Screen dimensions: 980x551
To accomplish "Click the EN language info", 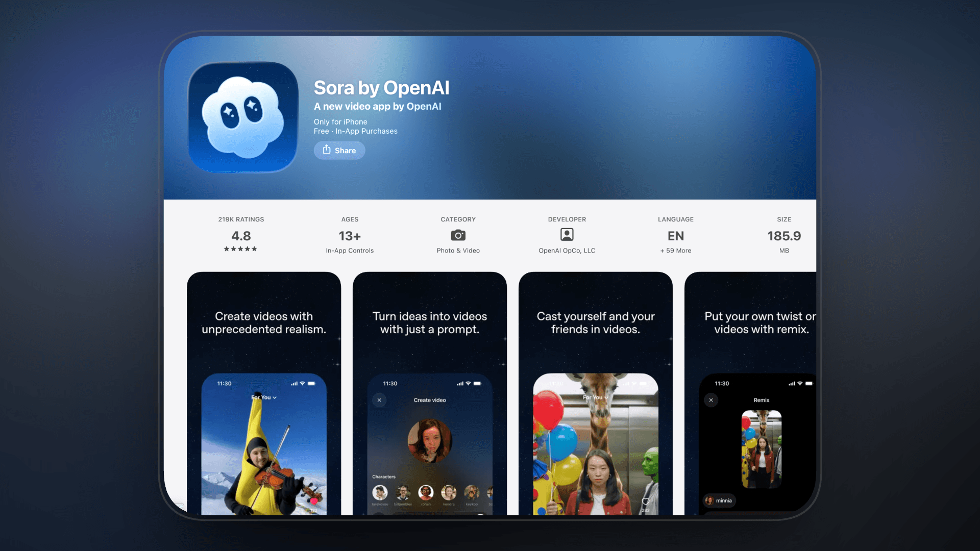I will pos(675,236).
